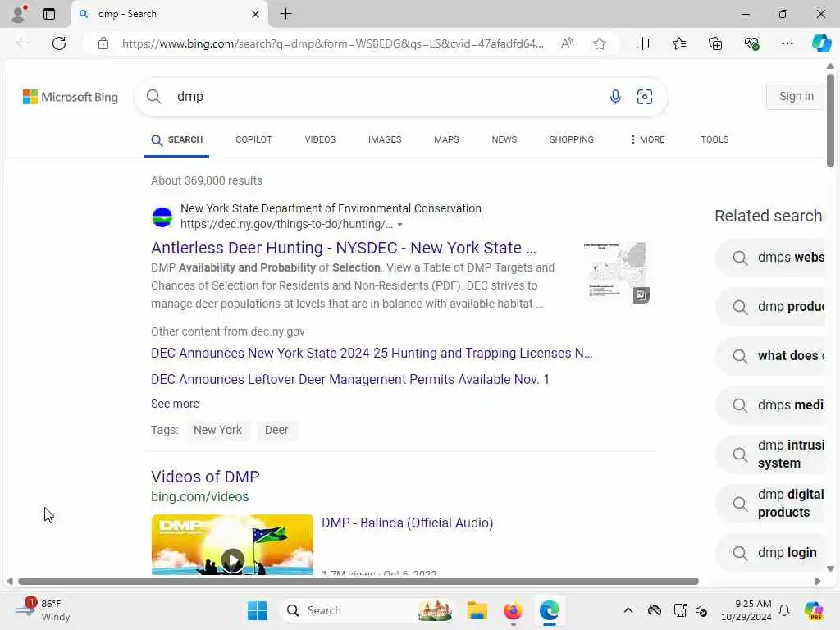Open DEC Announces 2024-25 Hunting Licenses link
Image resolution: width=840 pixels, height=630 pixels.
coord(372,354)
